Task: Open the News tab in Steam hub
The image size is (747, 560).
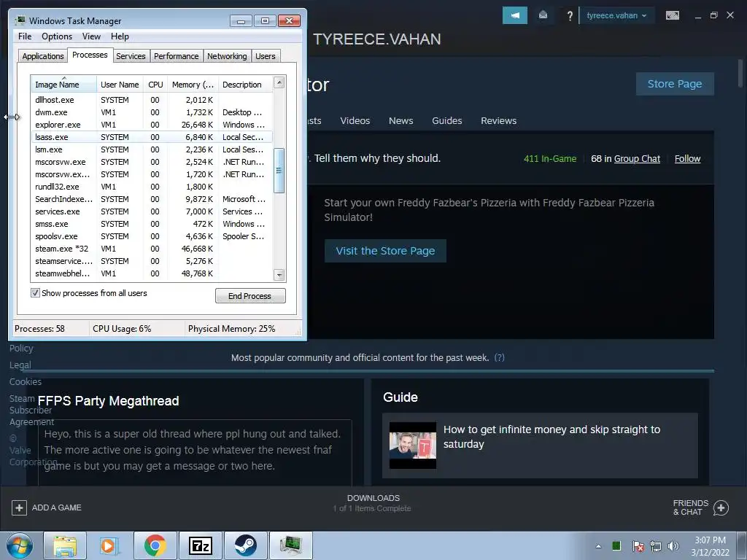Action: click(400, 120)
